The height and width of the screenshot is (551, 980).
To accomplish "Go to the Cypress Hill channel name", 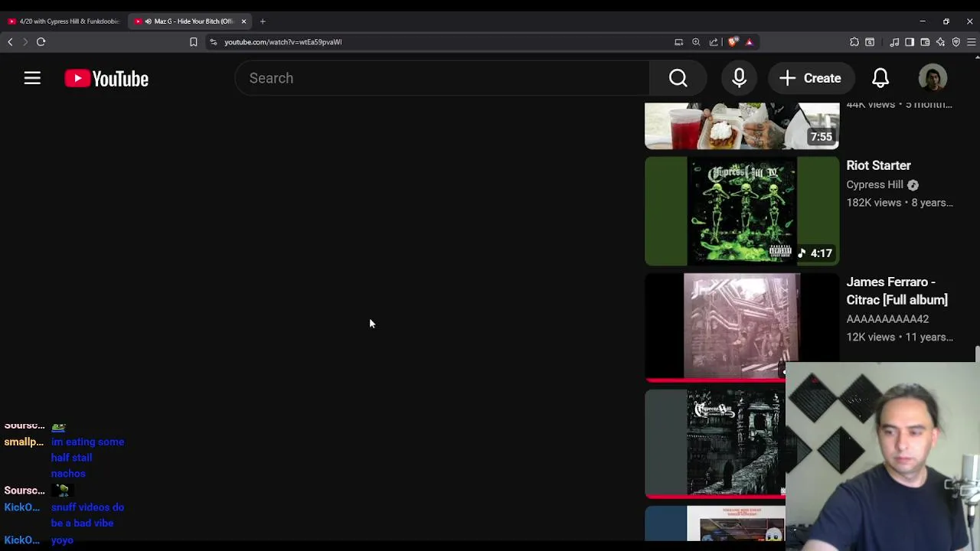I will coord(874,184).
